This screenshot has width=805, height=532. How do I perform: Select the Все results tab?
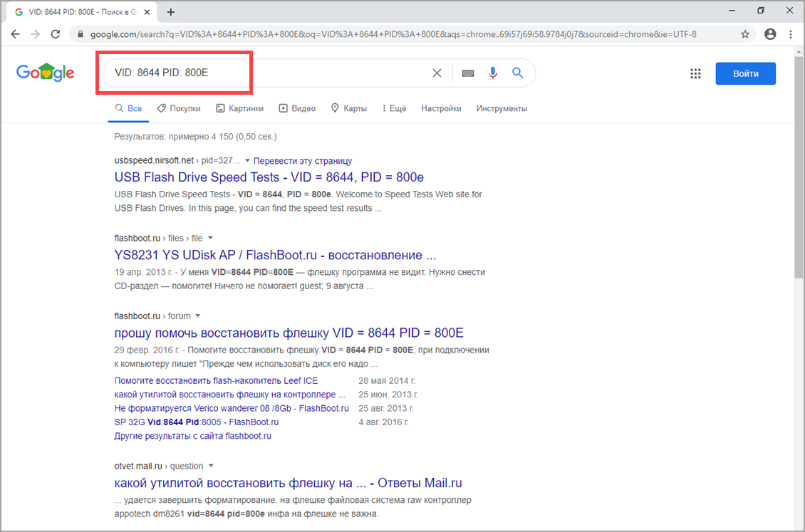click(128, 108)
